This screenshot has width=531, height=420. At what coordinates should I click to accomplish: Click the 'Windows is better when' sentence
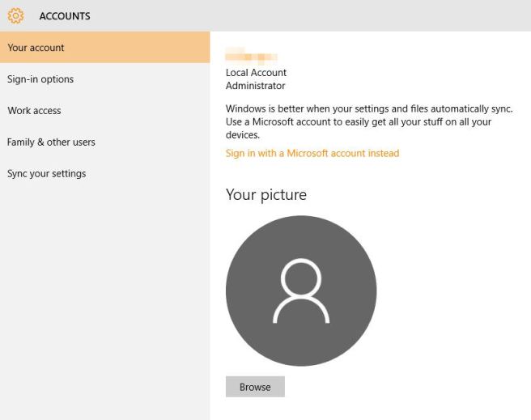tap(369, 108)
